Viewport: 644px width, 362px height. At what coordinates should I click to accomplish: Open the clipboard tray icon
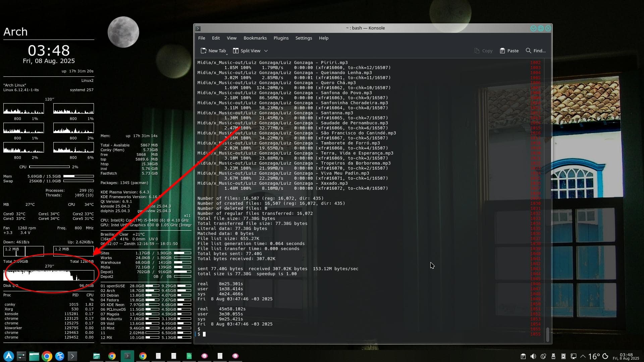523,356
